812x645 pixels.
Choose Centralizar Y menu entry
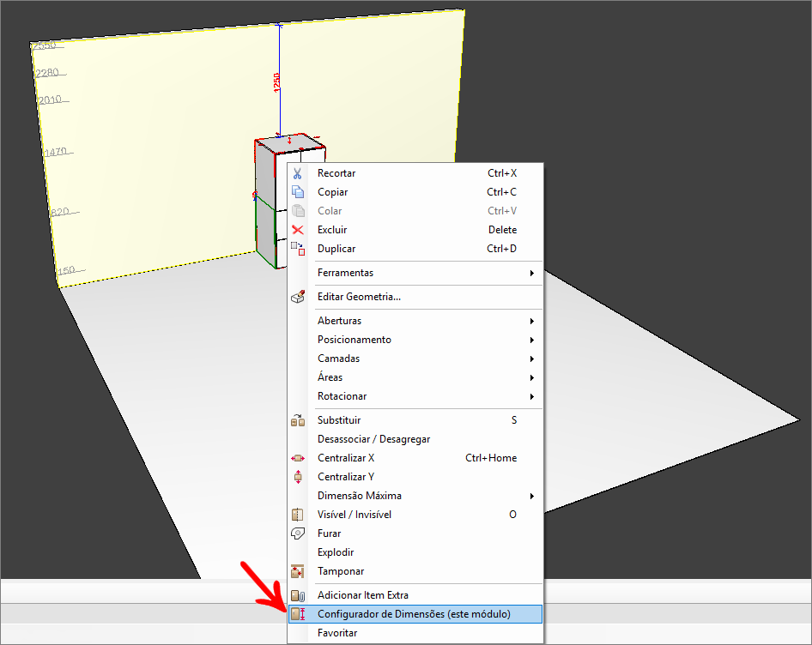coord(415,477)
